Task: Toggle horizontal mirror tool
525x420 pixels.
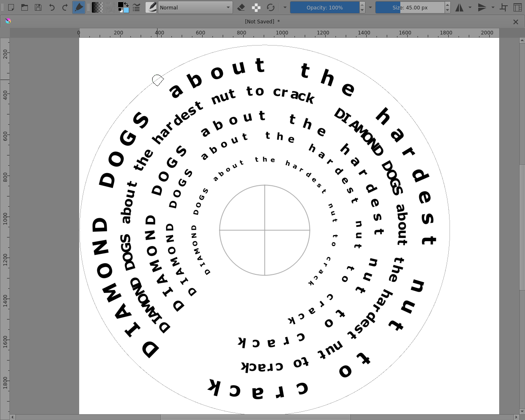Action: (x=459, y=7)
